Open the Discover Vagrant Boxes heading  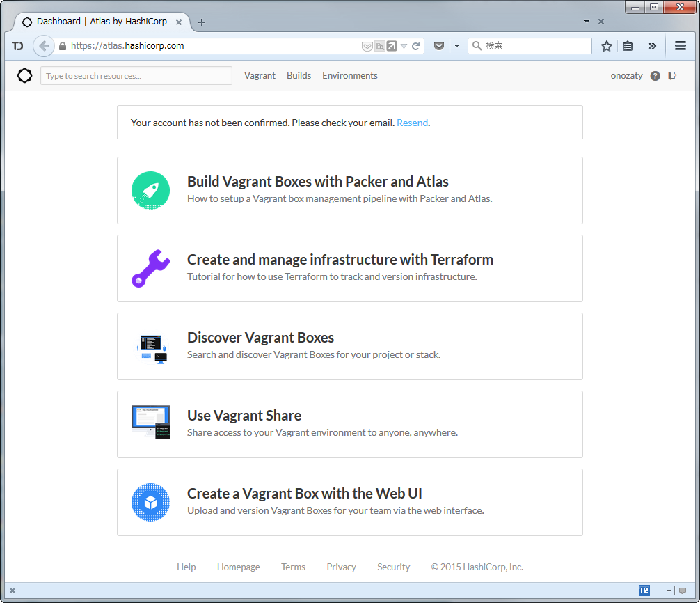point(260,338)
